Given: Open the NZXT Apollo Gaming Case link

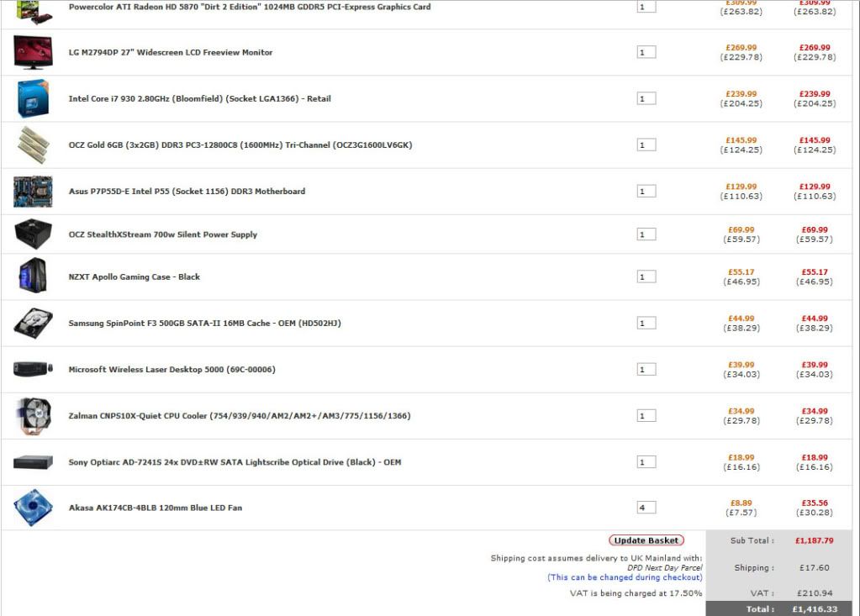Looking at the screenshot, I should [x=135, y=276].
